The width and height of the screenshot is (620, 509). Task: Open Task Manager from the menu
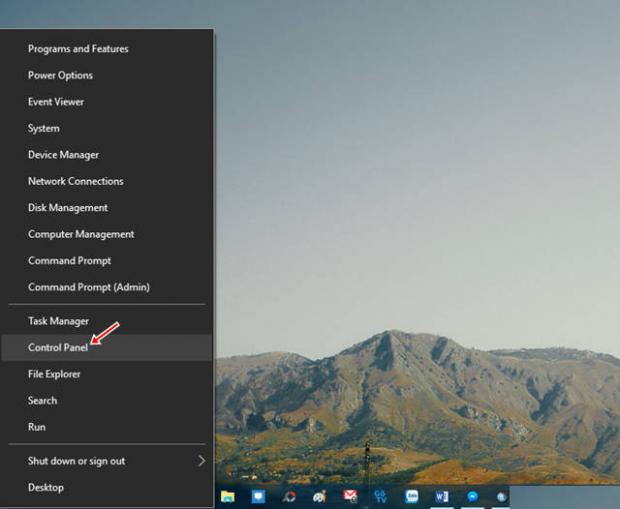[x=58, y=321]
